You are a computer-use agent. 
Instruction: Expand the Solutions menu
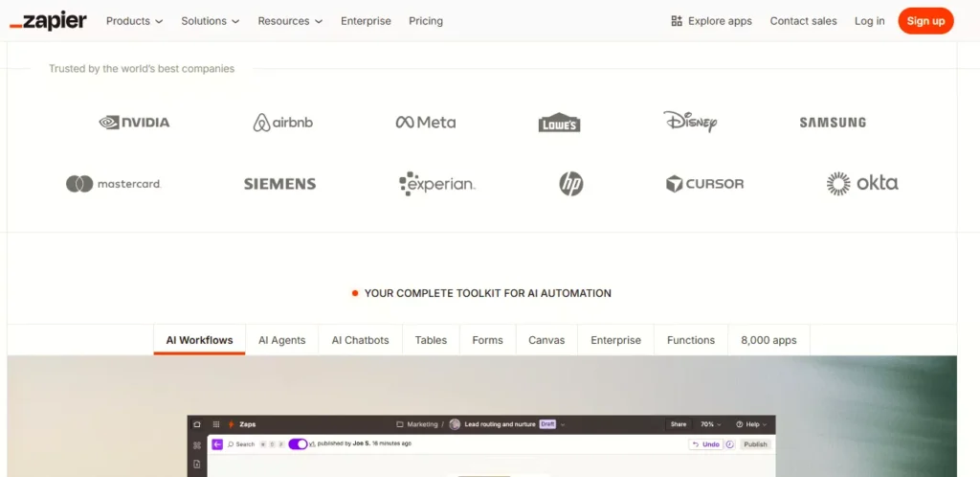click(x=210, y=21)
